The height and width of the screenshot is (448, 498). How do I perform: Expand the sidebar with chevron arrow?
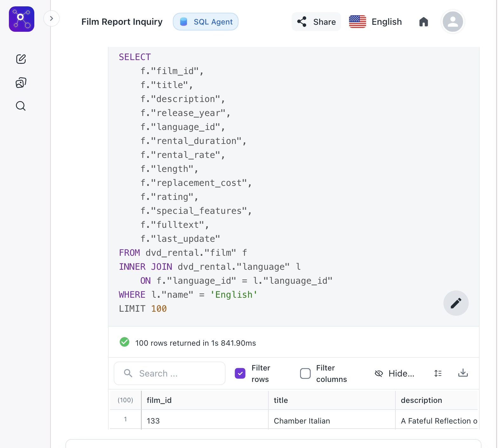pos(51,18)
